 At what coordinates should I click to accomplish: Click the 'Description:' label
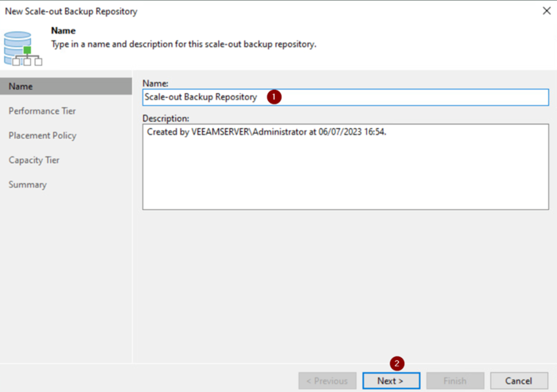[x=166, y=118]
